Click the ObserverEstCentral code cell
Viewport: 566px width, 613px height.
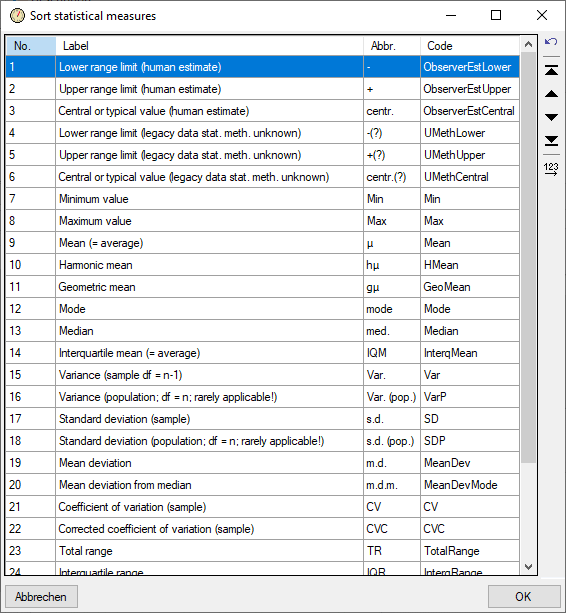(470, 111)
